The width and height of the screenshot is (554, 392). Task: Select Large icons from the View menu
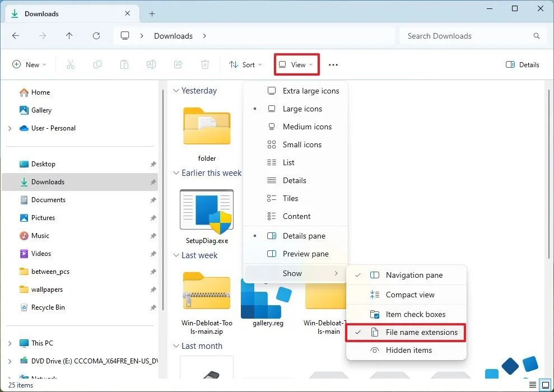302,109
